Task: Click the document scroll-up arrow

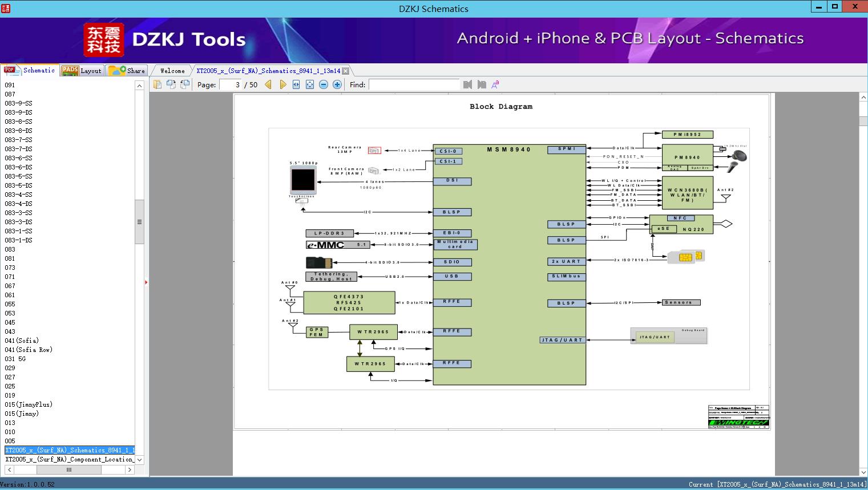Action: tap(863, 98)
